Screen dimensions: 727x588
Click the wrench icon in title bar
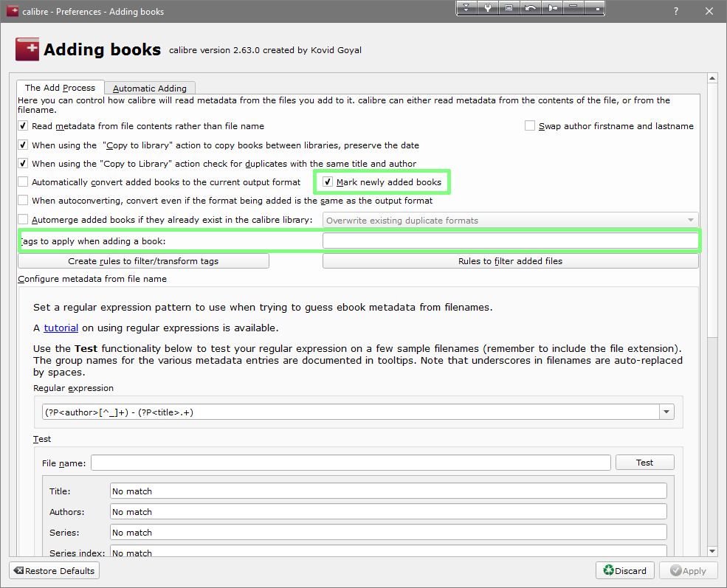click(x=487, y=8)
